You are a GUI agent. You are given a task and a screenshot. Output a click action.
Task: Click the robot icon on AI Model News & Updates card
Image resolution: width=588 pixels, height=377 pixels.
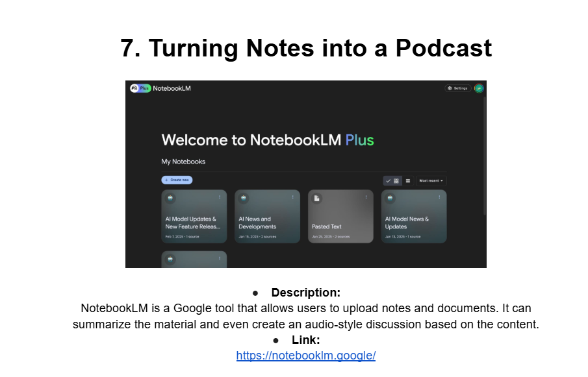tap(390, 198)
